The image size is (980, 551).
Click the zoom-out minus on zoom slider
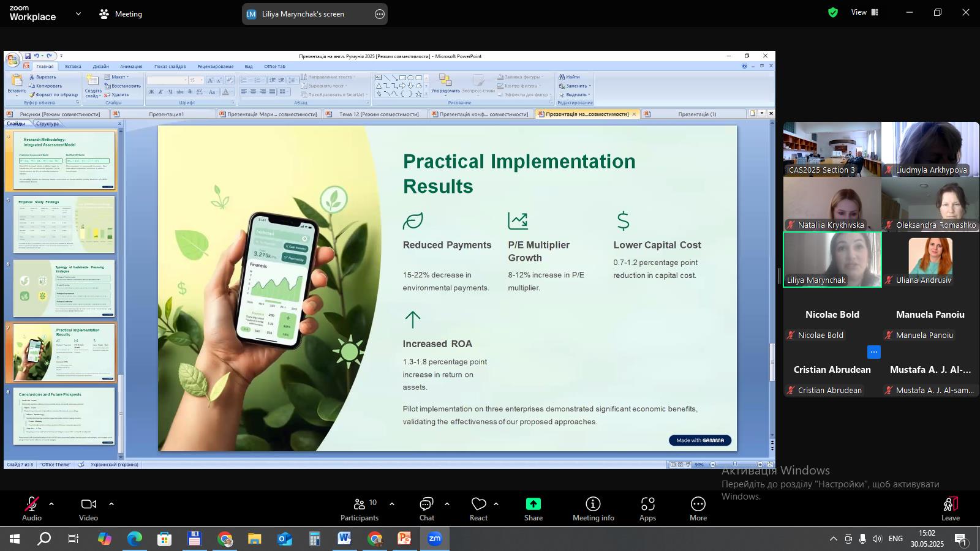click(712, 465)
